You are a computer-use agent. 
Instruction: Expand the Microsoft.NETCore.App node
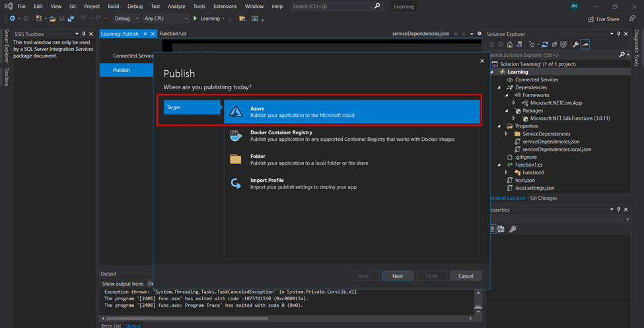[514, 103]
